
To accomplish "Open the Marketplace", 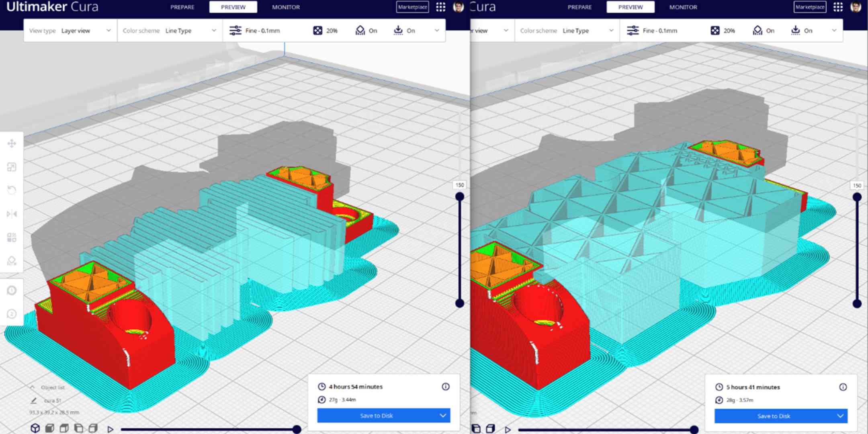I will [x=412, y=7].
